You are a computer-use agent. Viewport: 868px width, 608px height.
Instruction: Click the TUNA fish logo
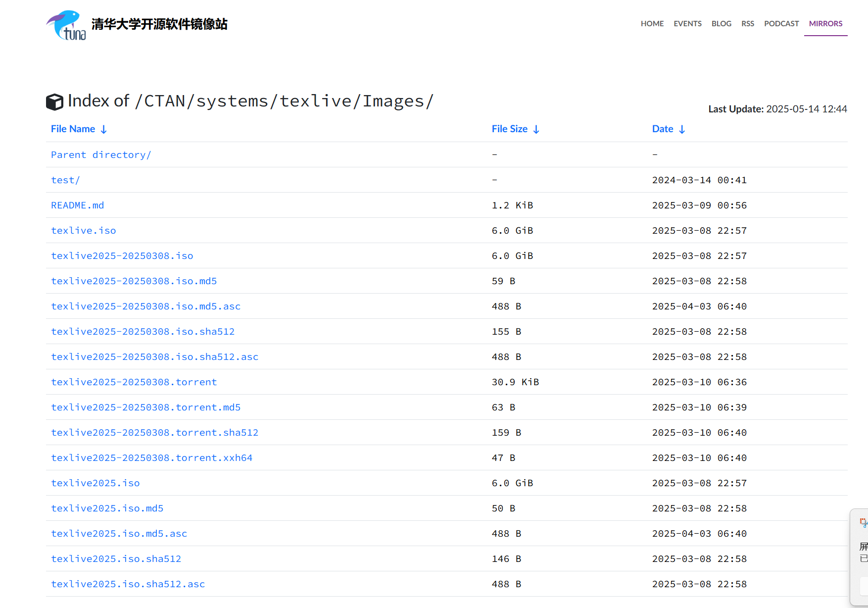coord(66,25)
